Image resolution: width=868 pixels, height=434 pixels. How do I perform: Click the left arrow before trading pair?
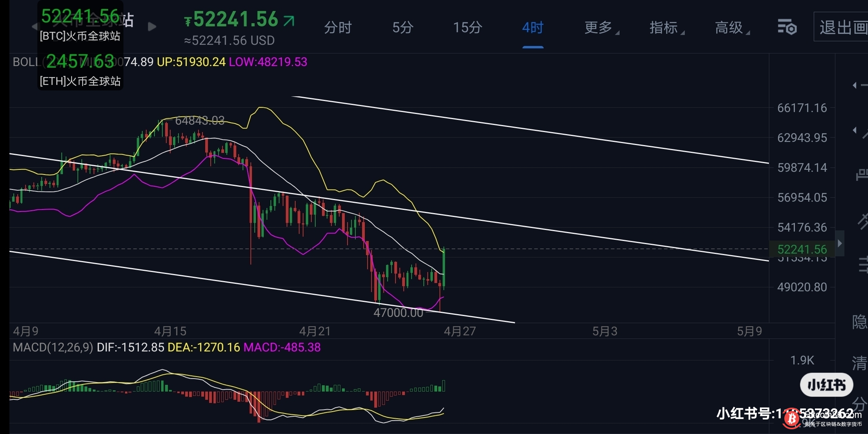pyautogui.click(x=35, y=27)
